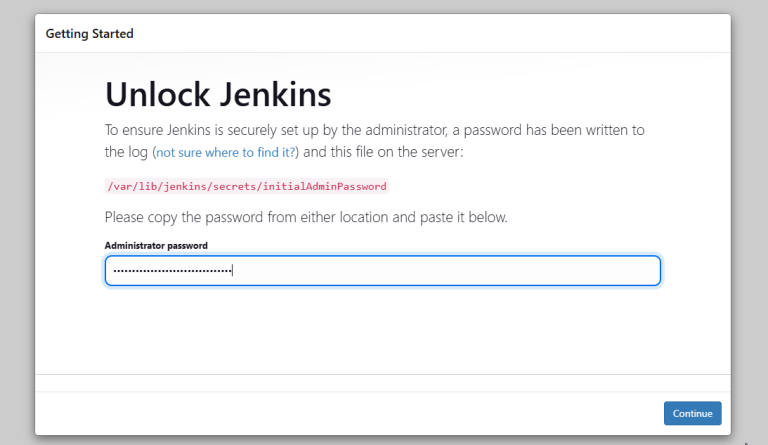The height and width of the screenshot is (445, 768).
Task: Click the dark backdrop right of the dialog
Action: tap(750, 222)
